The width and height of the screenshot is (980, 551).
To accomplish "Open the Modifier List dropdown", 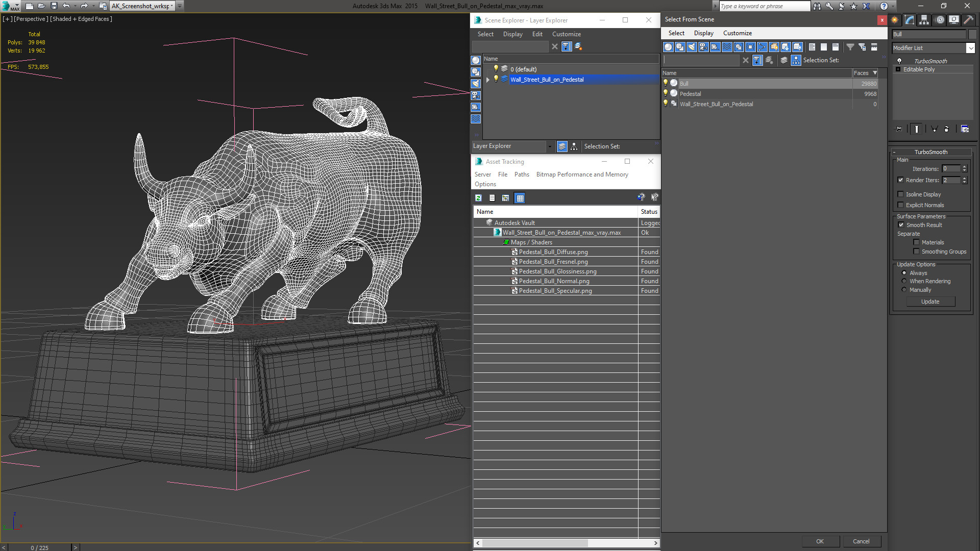I will point(970,48).
